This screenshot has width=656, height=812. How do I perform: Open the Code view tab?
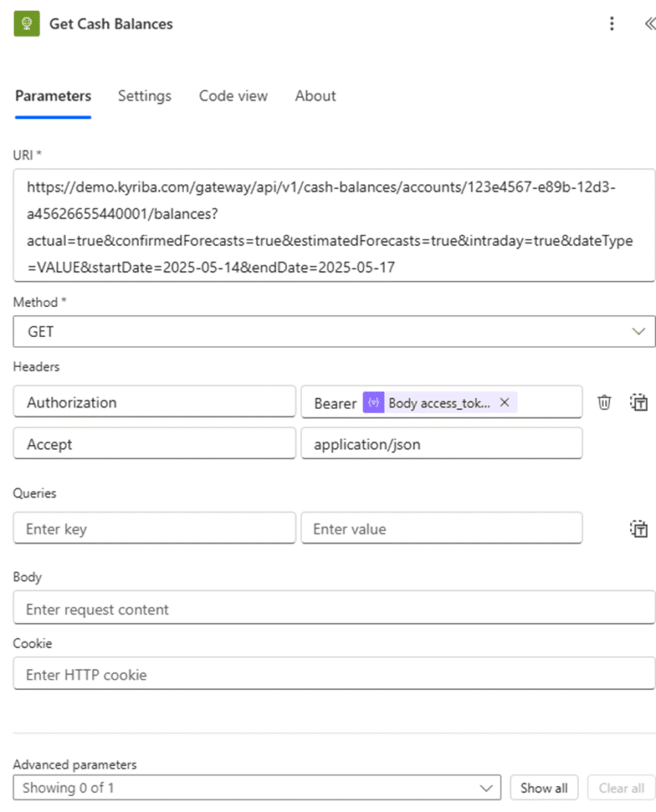click(x=233, y=96)
